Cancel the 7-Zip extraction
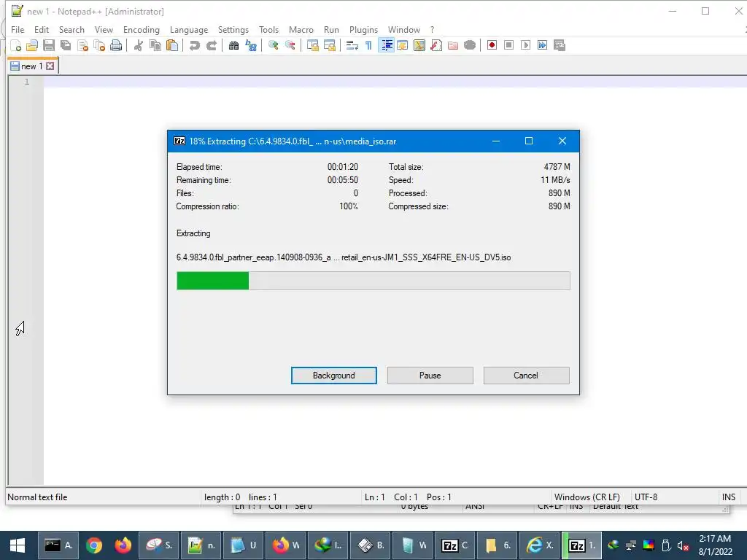Viewport: 747px width, 560px height. [526, 376]
